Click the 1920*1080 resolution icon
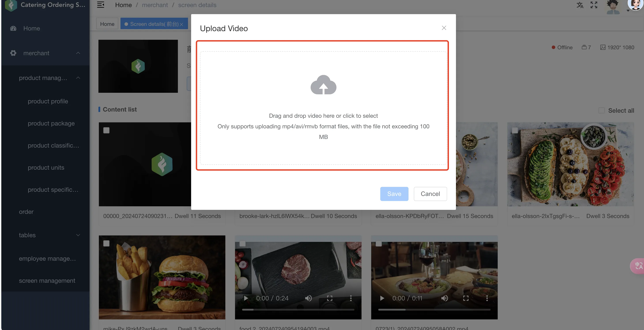The width and height of the screenshot is (644, 330). click(603, 47)
